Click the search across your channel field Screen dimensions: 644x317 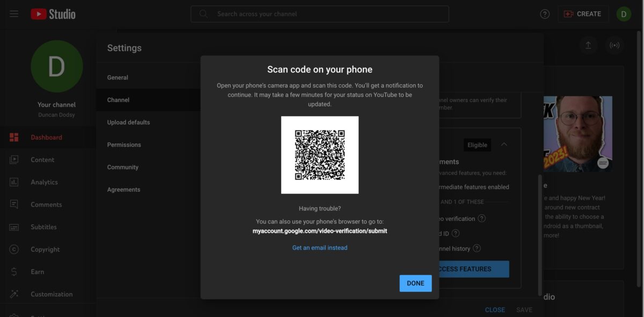click(x=320, y=14)
